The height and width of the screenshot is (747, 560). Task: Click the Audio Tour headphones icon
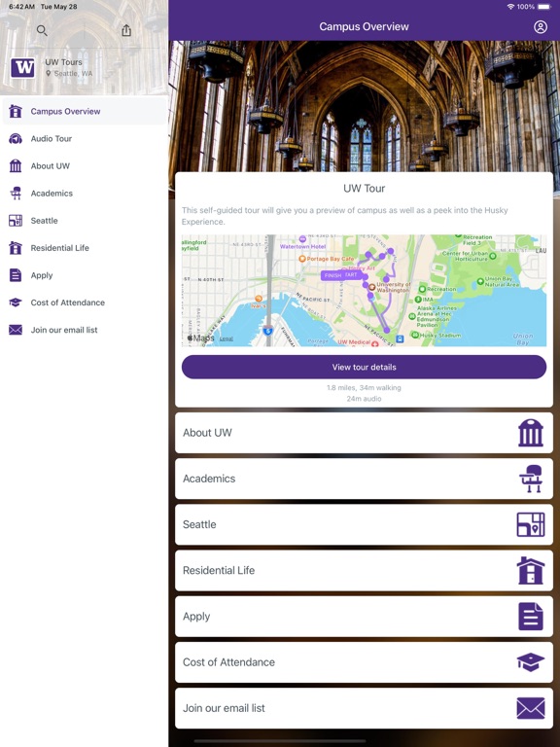[x=16, y=139]
